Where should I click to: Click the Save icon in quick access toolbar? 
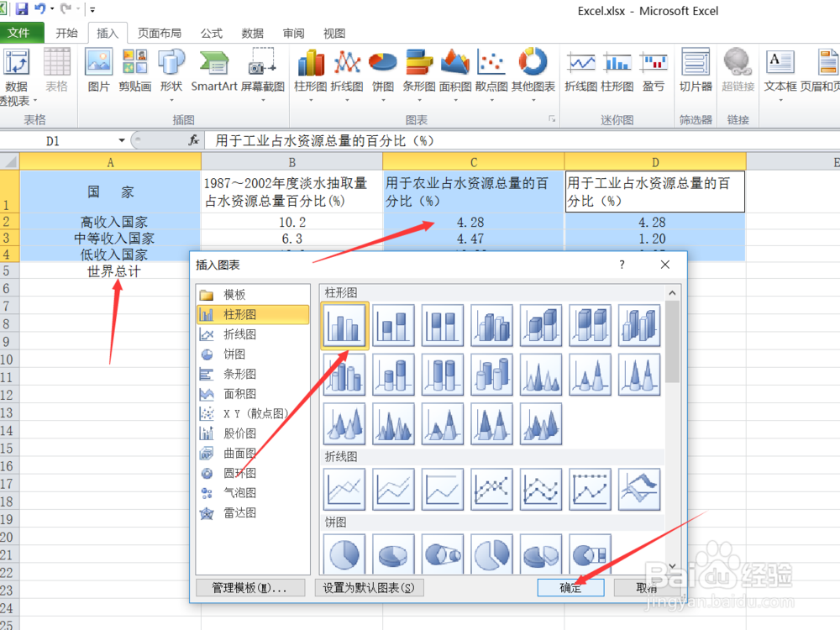pyautogui.click(x=22, y=8)
